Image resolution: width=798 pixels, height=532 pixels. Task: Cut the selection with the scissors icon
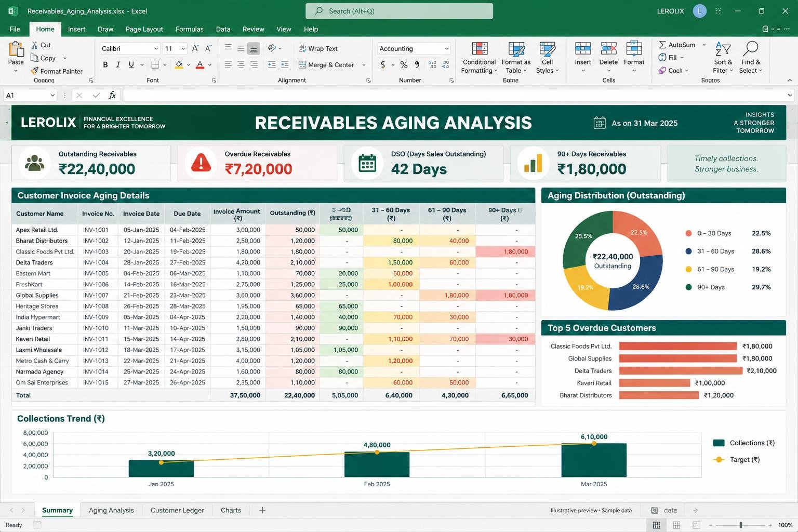[x=34, y=45]
